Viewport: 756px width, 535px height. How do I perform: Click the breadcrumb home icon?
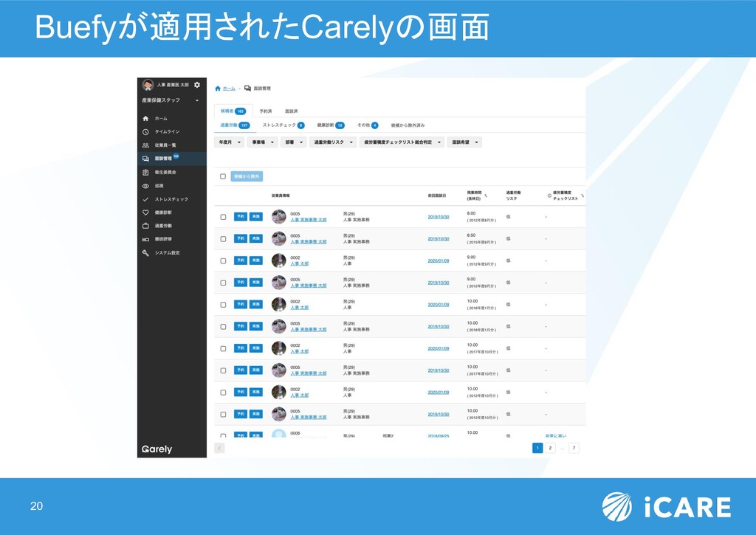point(218,89)
